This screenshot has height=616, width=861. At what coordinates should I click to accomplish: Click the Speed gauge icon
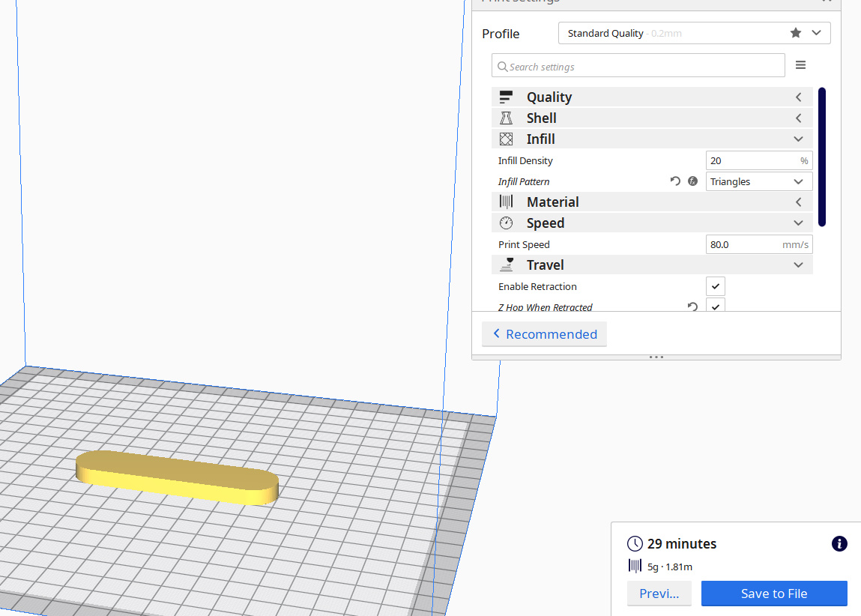[x=506, y=223]
